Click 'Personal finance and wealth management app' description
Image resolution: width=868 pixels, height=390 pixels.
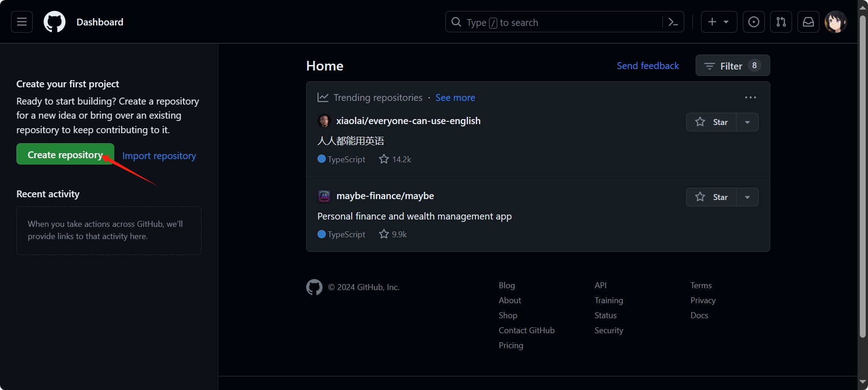click(414, 216)
